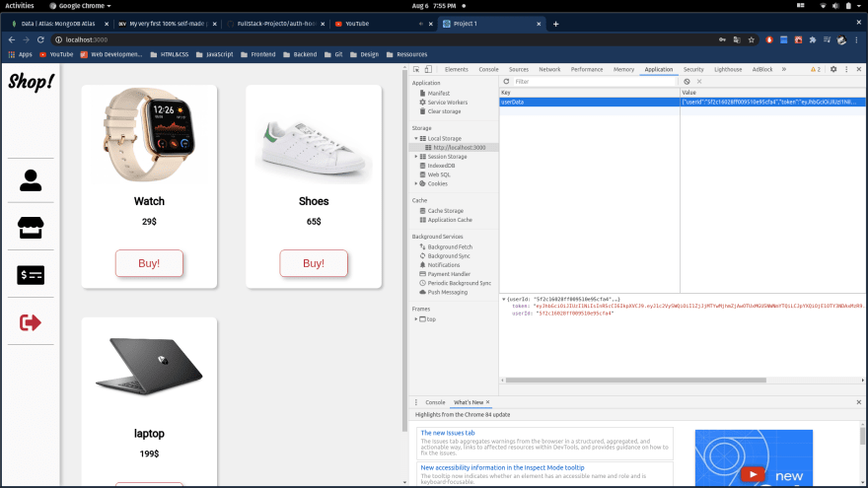868x488 pixels.
Task: Click the warnings count badge in DevTools
Action: [x=816, y=69]
